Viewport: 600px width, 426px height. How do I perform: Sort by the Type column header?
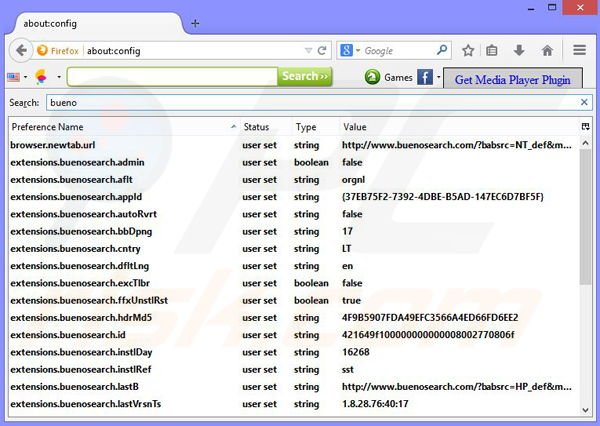pos(316,127)
